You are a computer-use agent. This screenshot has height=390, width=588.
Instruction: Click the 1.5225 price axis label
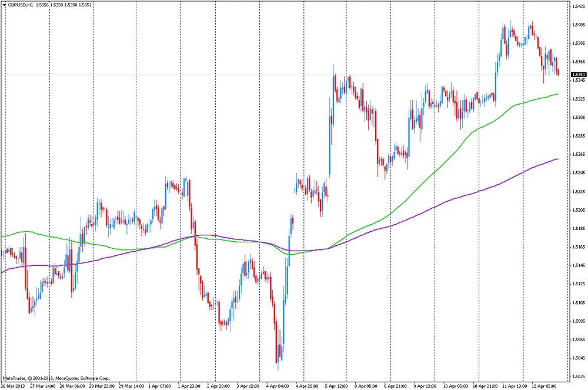click(x=579, y=191)
